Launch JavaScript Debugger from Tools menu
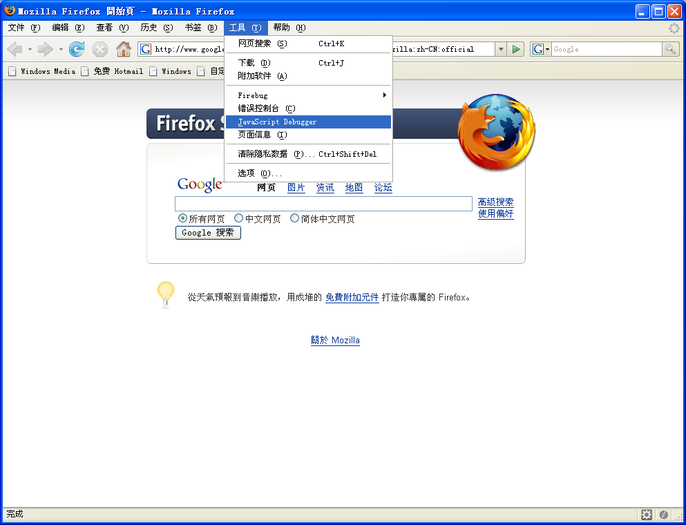Viewport: 686px width, 525px height. pyautogui.click(x=308, y=122)
